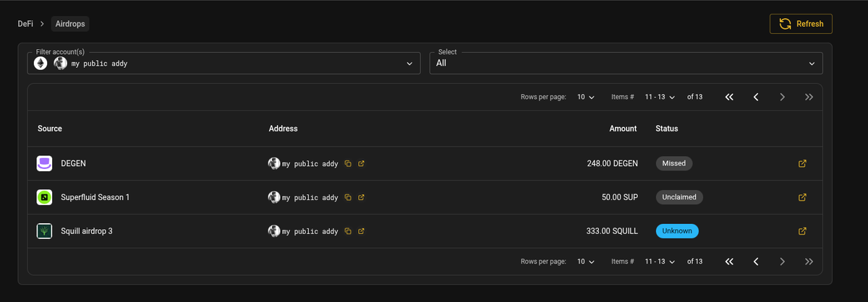Click the Ethereum chain icon in account filter

coord(41,64)
